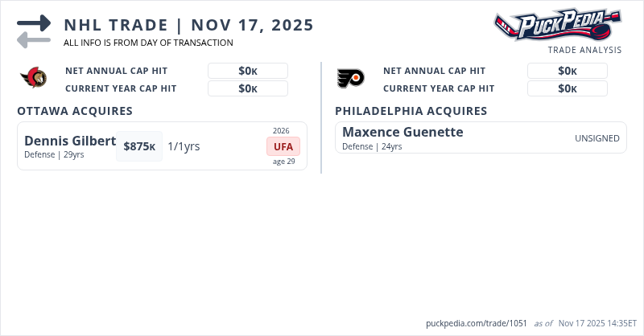The image size is (644, 336).
Task: Click the NHL Trade Nov 17 title
Action: tap(189, 24)
